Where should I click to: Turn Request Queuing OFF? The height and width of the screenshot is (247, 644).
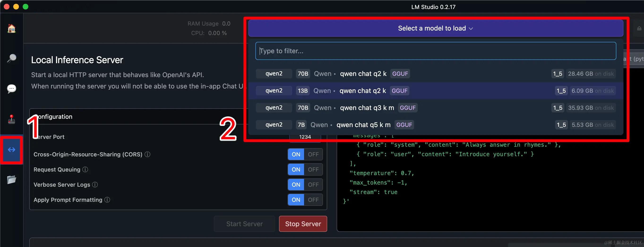313,169
